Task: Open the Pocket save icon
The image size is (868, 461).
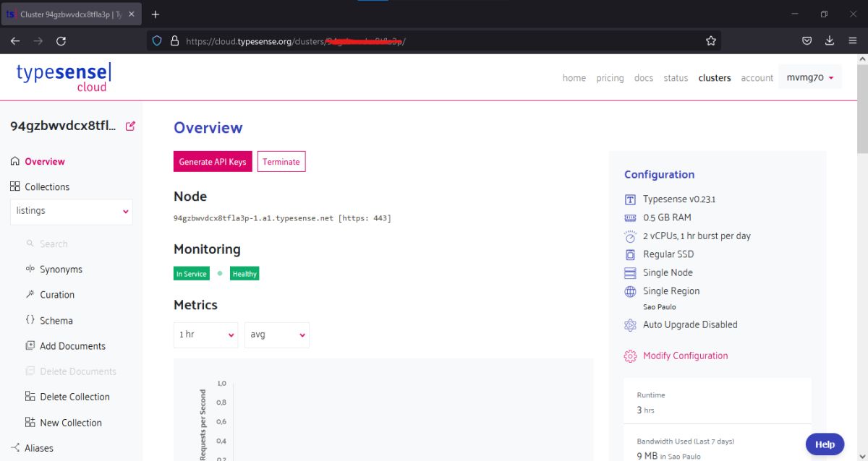Action: pyautogui.click(x=807, y=41)
